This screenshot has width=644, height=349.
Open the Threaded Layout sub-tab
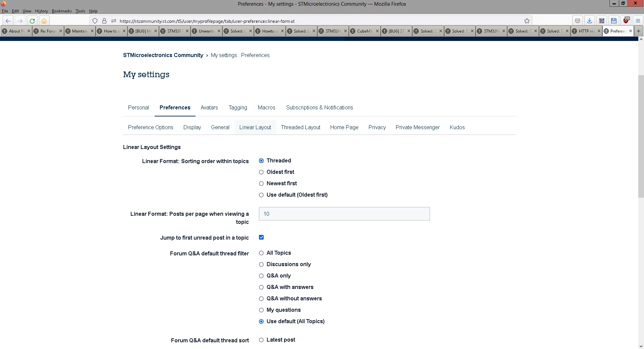click(301, 127)
